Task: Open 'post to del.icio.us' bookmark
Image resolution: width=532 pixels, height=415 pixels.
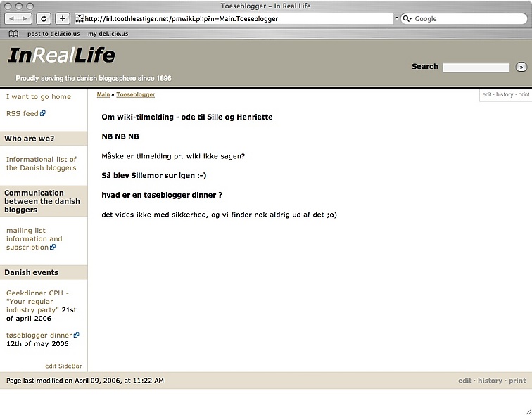Action: click(53, 34)
